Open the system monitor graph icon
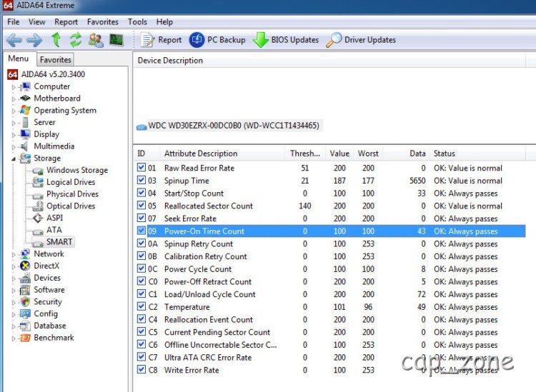Screen dimensions: 536x392 pos(116,40)
